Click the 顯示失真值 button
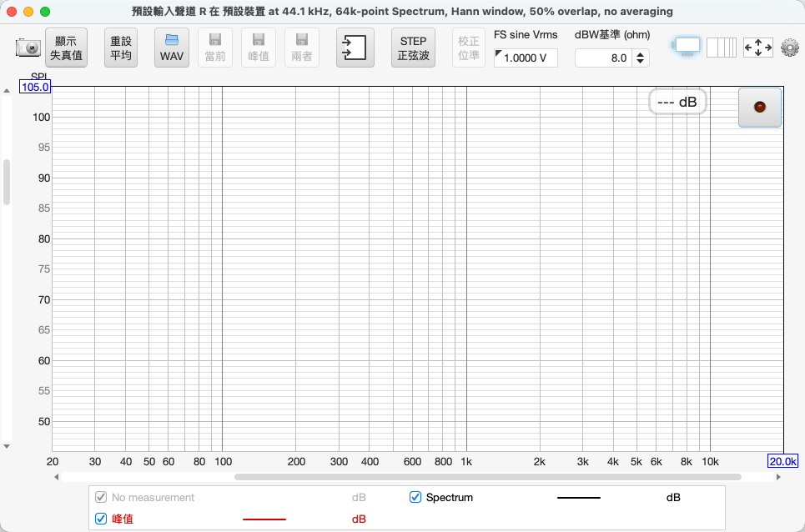Screen dimensions: 805x532 coord(66,48)
